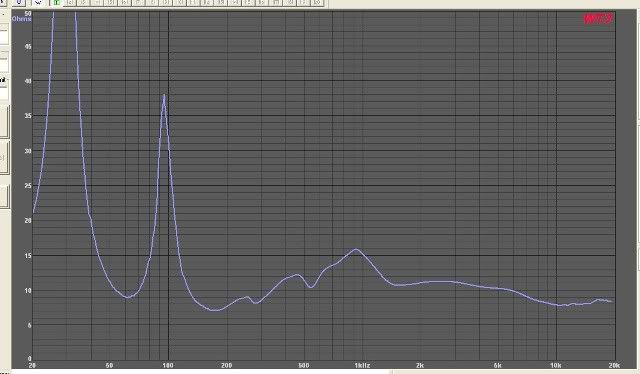Click the 10k frequency axis label

click(x=556, y=365)
